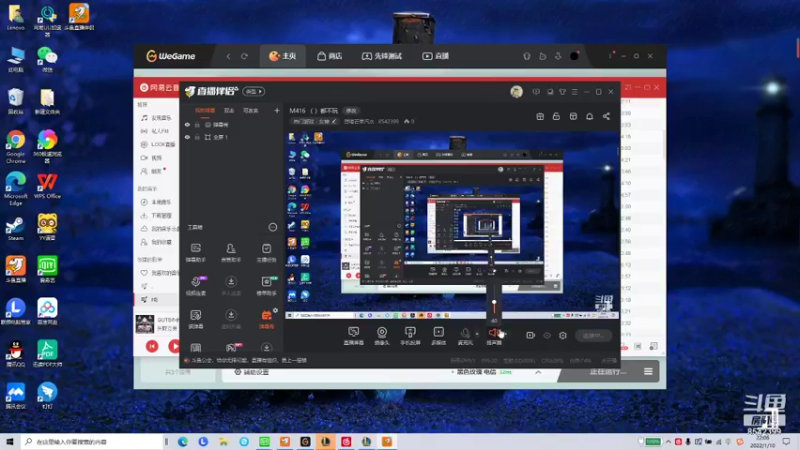Open the highlighted orange toolbox tool

point(266,318)
